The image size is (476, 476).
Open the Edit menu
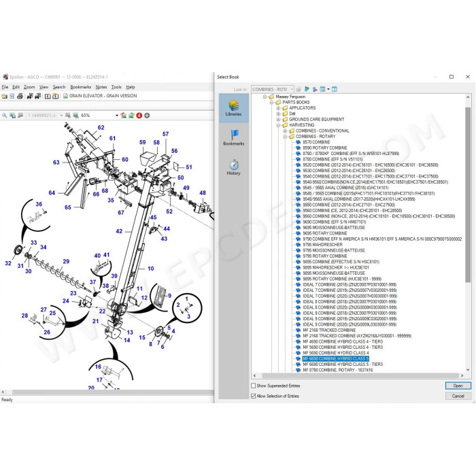coord(16,87)
